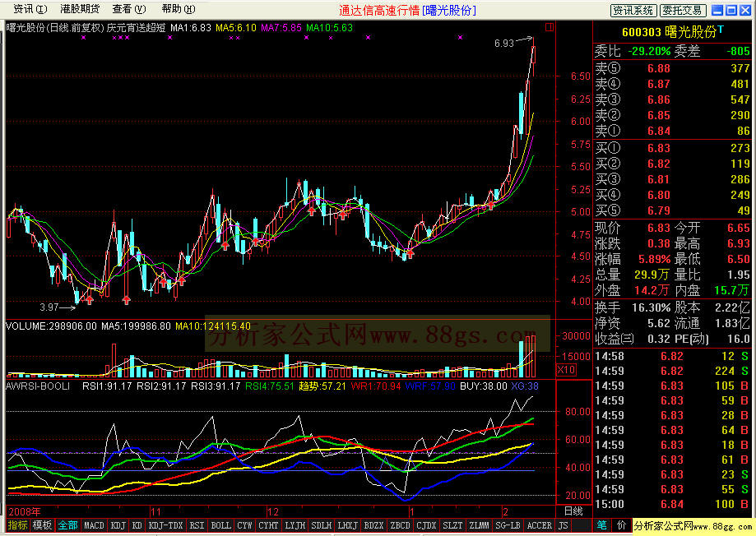Switch to the KDJ-TDX indicator tab
Screen dimensions: 756x536
click(166, 525)
